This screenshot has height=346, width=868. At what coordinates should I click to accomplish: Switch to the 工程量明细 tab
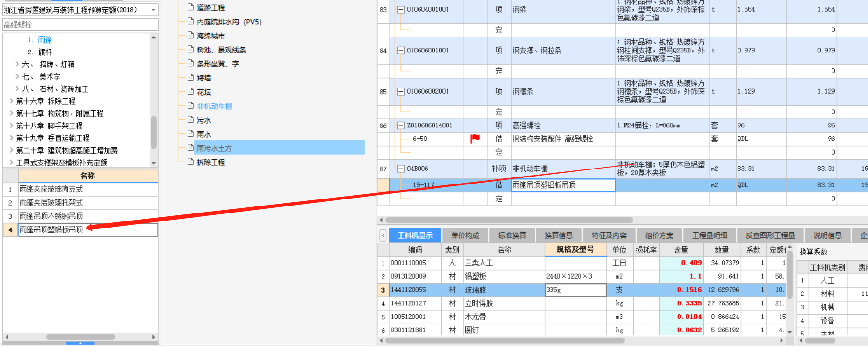click(710, 235)
